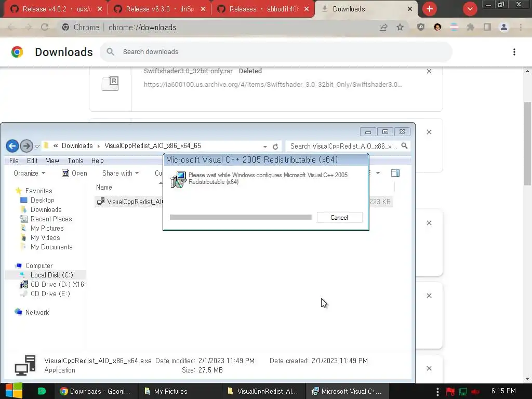Switch to My Pictures taskbar item
532x399 pixels.
180,391
